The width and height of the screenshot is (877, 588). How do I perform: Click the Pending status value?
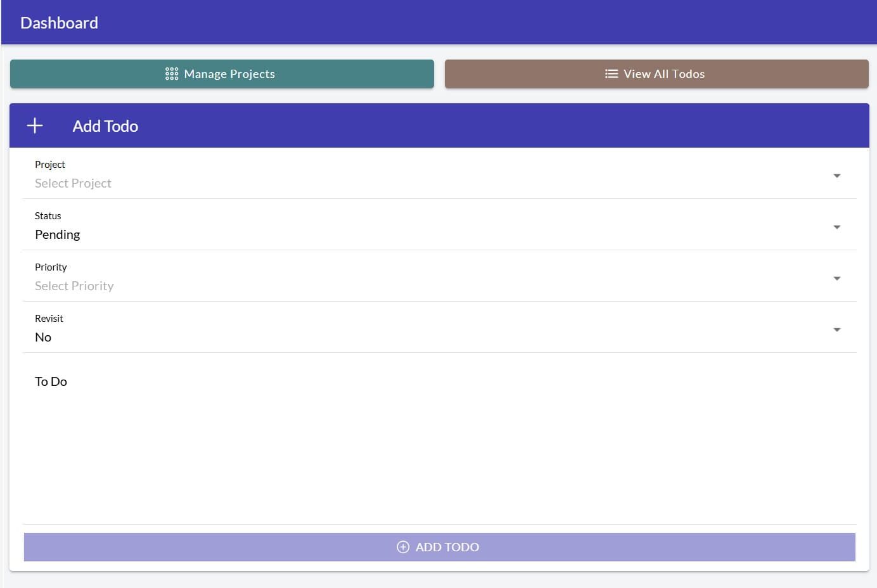(x=58, y=235)
